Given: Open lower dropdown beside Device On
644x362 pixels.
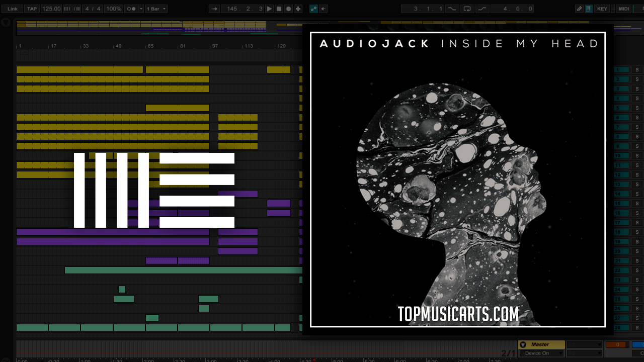Looking at the screenshot, I should click(x=584, y=353).
